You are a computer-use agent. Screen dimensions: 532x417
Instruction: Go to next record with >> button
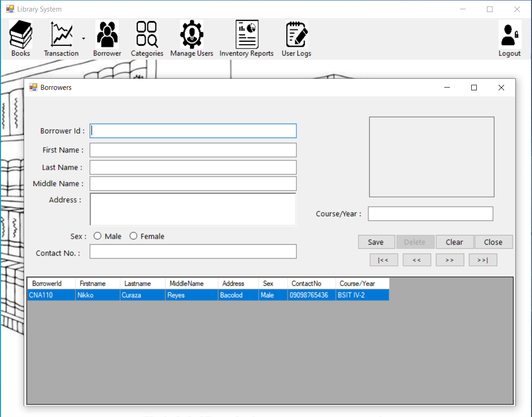pos(449,260)
